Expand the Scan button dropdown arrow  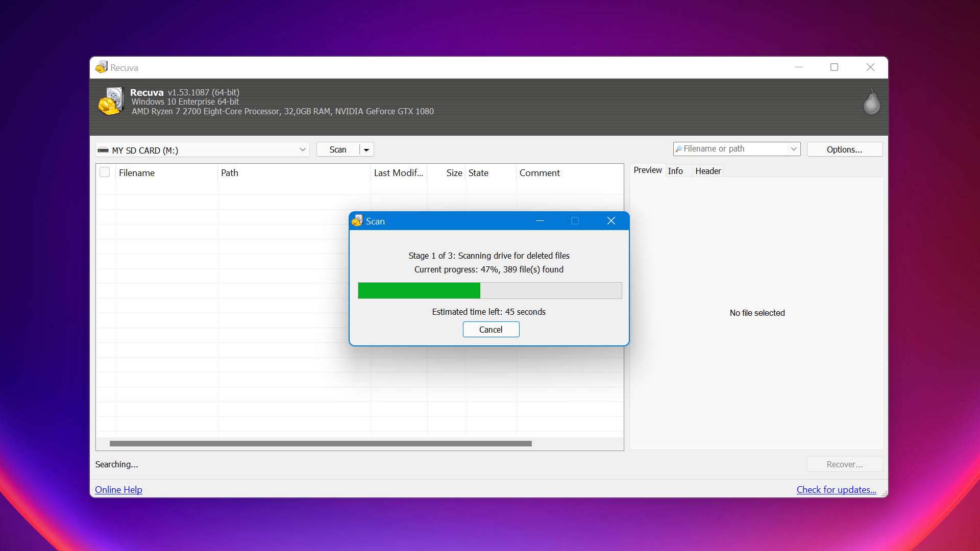pyautogui.click(x=366, y=149)
